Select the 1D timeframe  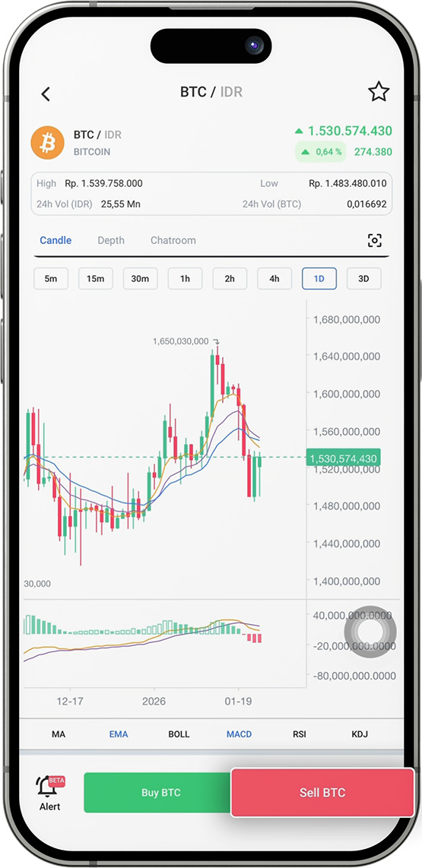[319, 279]
